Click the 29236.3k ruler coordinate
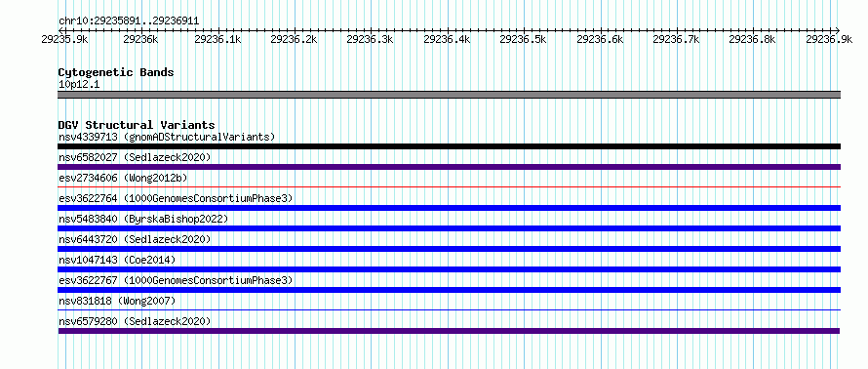This screenshot has width=868, height=369. point(370,39)
